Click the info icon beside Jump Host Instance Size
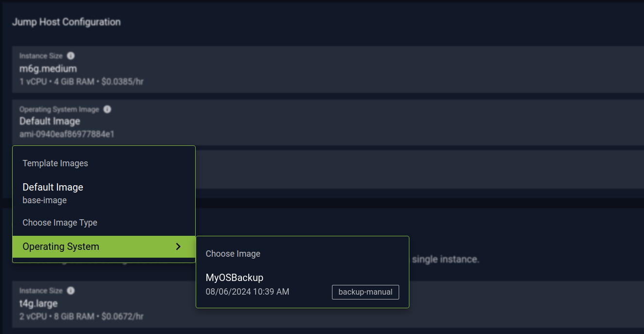644x334 pixels. click(71, 56)
